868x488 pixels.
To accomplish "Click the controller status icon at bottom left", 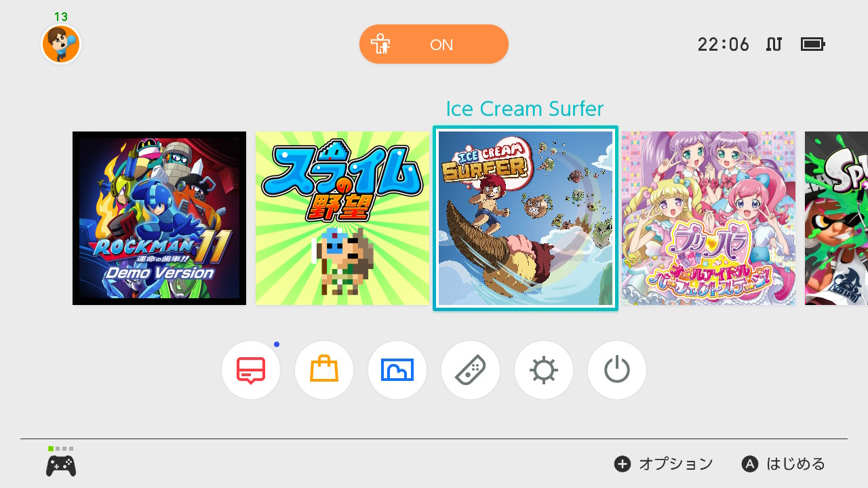I will tap(61, 462).
